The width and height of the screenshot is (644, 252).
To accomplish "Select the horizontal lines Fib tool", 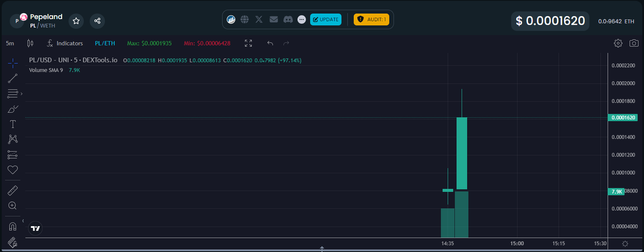I will pyautogui.click(x=12, y=93).
